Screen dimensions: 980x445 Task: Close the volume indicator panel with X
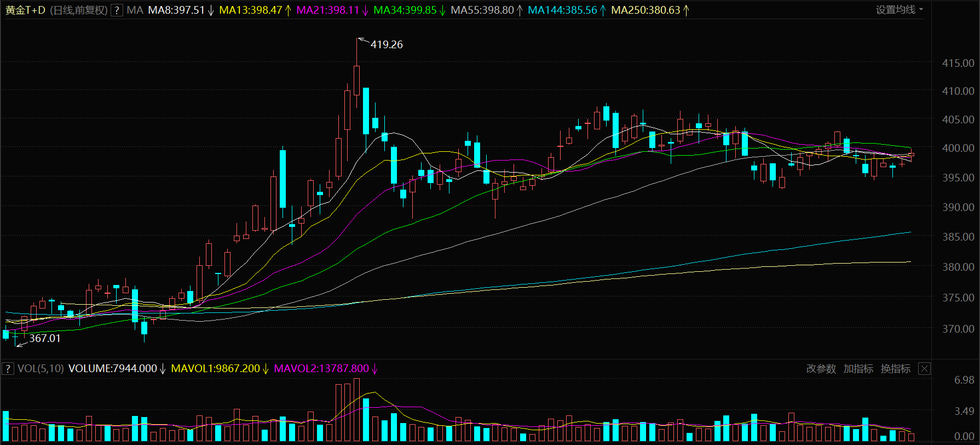click(x=924, y=368)
